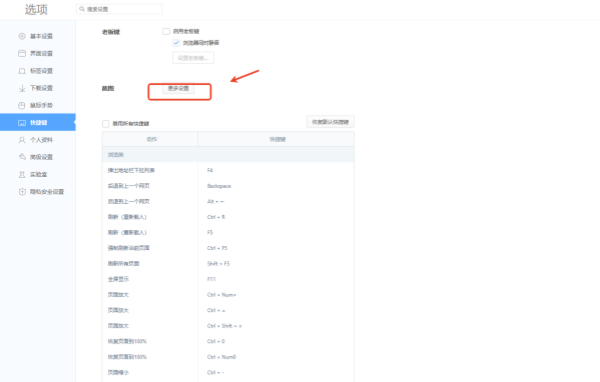600x382 pixels.
Task: Click the 页面缩小 action label
Action: click(118, 372)
